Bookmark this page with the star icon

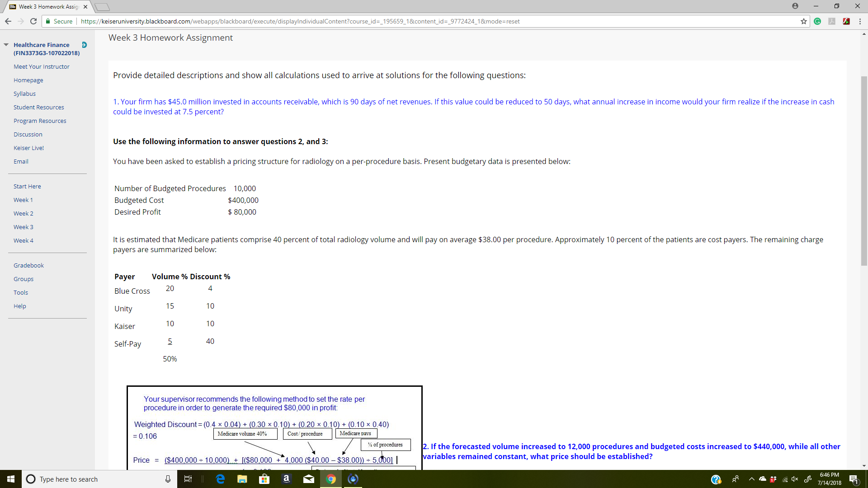(x=803, y=21)
